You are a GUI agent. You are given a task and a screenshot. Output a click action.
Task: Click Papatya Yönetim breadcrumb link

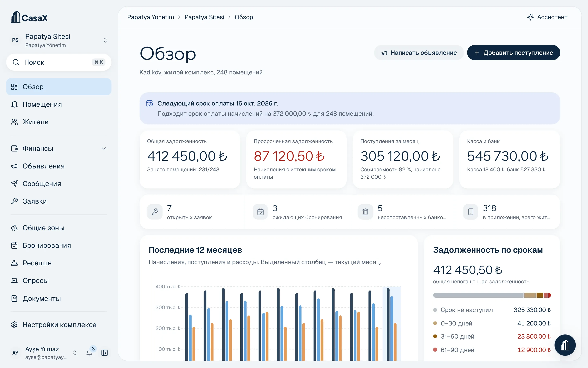click(151, 17)
